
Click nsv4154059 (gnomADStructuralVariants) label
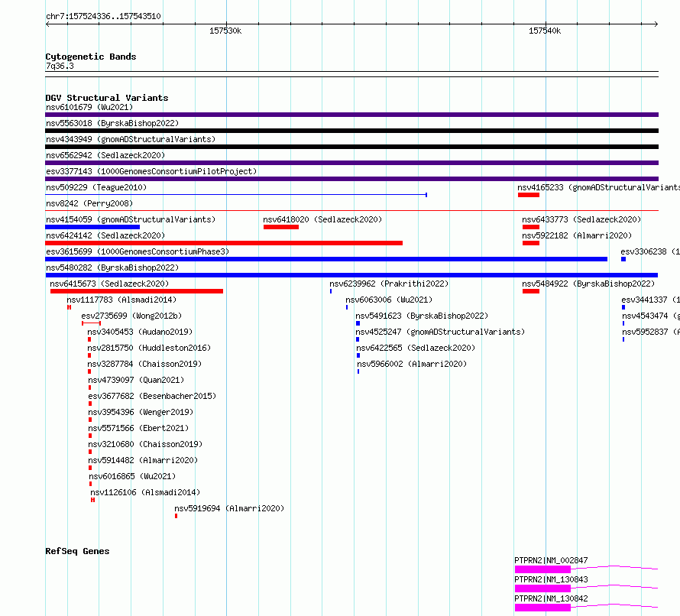click(x=131, y=219)
